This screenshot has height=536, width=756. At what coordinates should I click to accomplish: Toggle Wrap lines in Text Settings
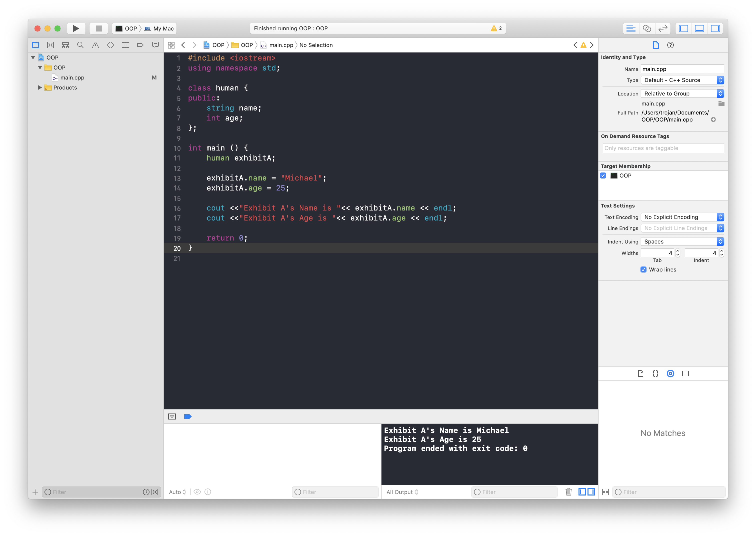point(643,269)
